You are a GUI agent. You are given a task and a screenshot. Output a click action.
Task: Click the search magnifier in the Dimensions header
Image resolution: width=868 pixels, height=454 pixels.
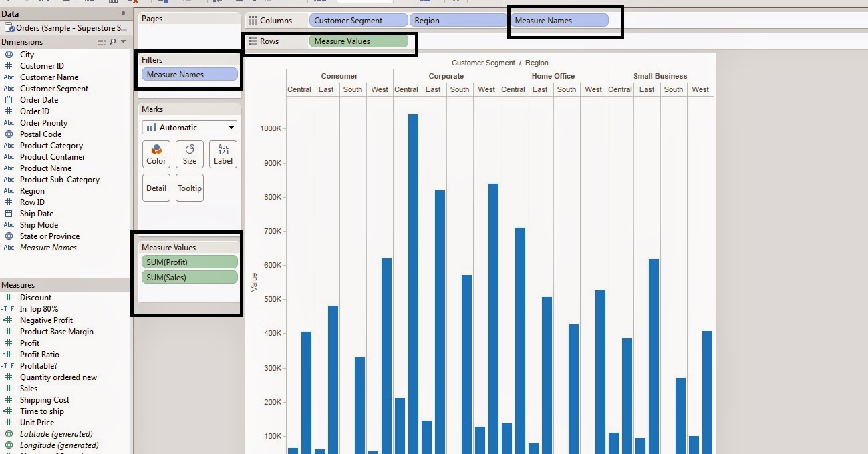pos(112,41)
